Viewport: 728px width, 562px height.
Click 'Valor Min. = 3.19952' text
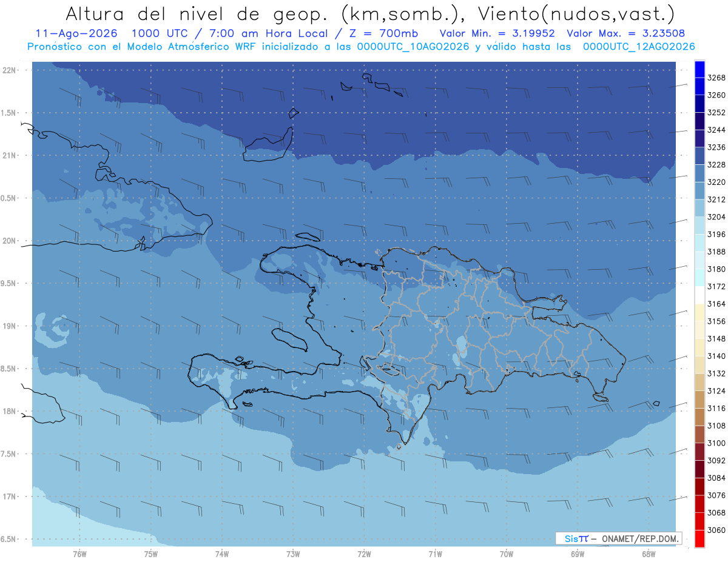[x=499, y=33]
